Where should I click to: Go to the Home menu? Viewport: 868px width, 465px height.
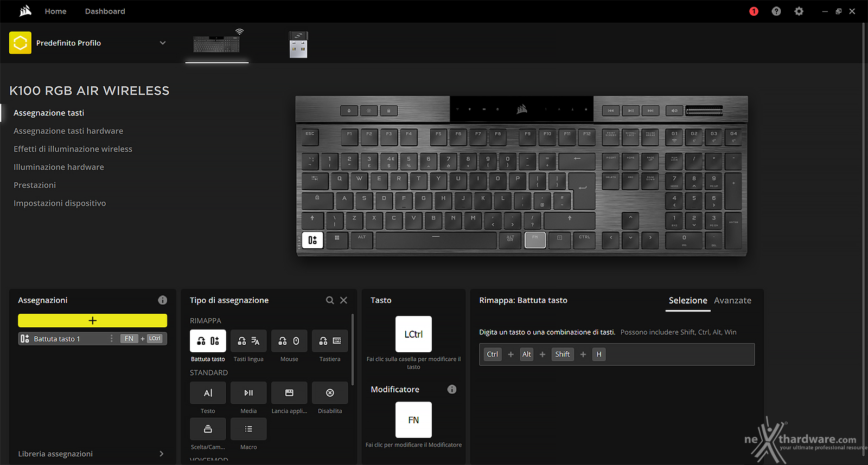click(x=55, y=11)
